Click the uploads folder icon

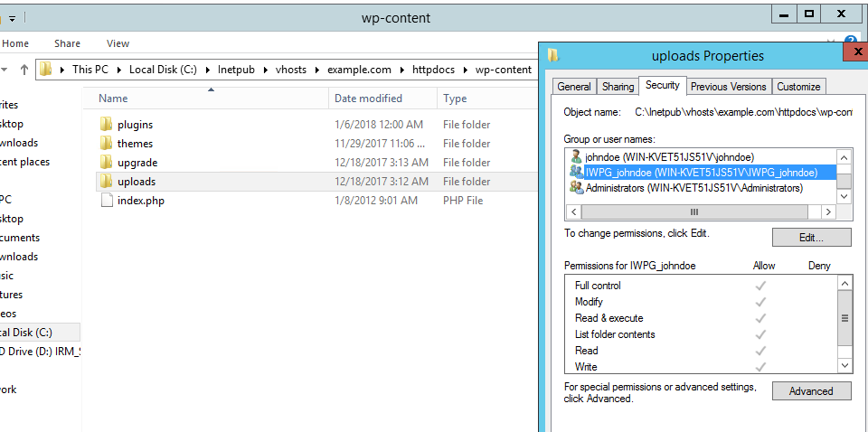tap(107, 182)
